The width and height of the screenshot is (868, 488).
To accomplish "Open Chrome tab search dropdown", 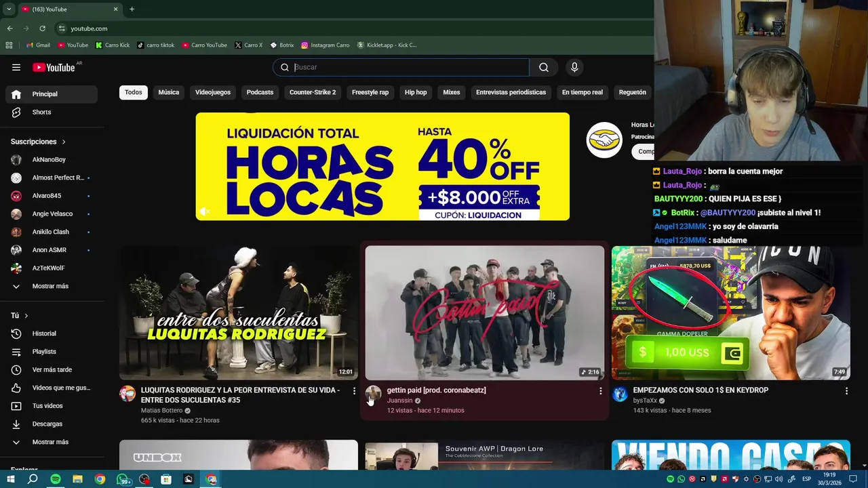I will (x=9, y=9).
